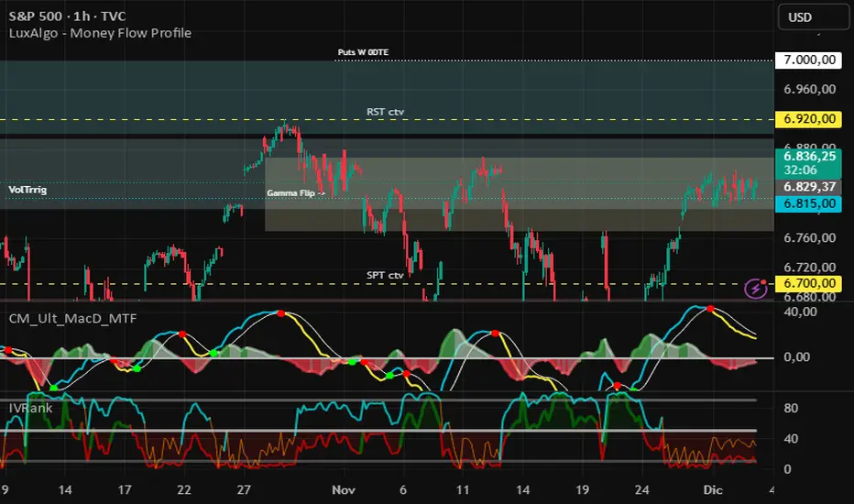The width and height of the screenshot is (854, 504).
Task: Click date 14 before Nov on time axis
Action: click(65, 490)
